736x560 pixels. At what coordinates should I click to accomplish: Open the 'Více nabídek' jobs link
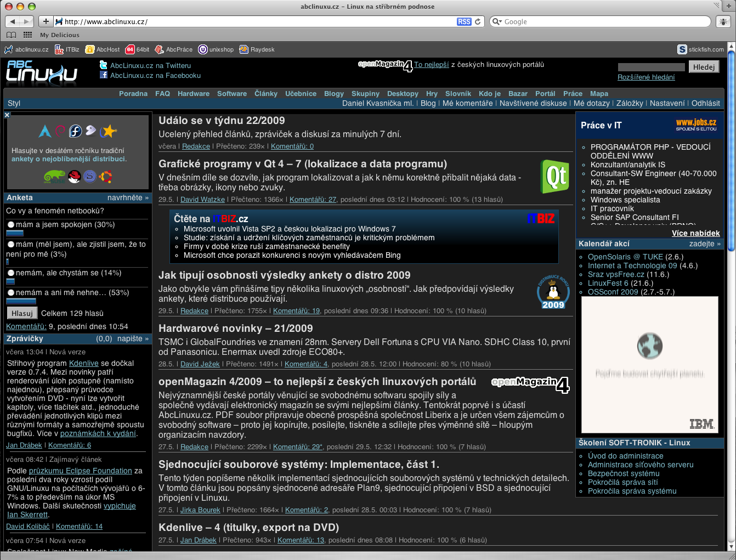pos(696,233)
